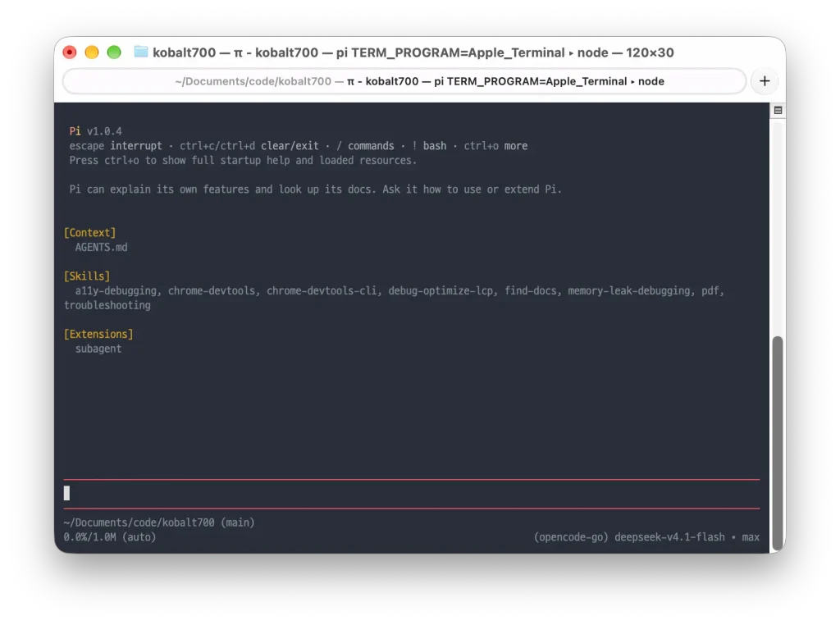Toggle the split pane icon above the scrollbar

pyautogui.click(x=778, y=111)
